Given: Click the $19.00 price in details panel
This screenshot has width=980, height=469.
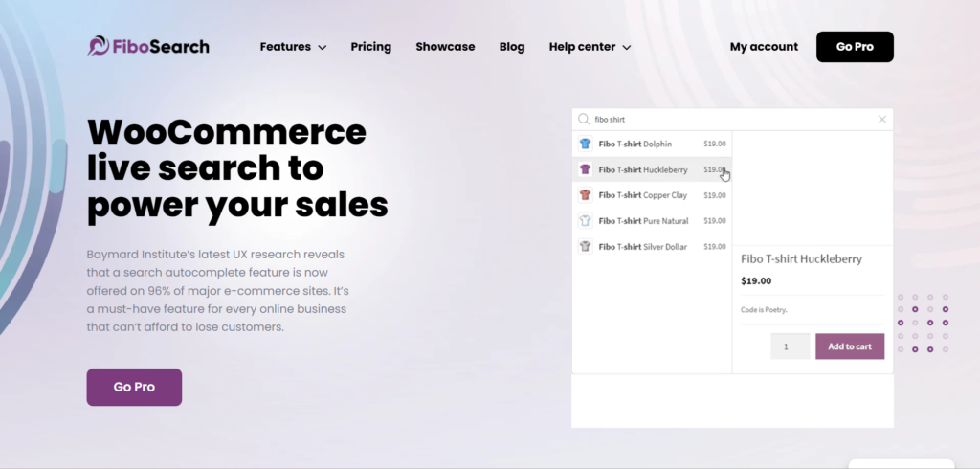Looking at the screenshot, I should click(756, 280).
